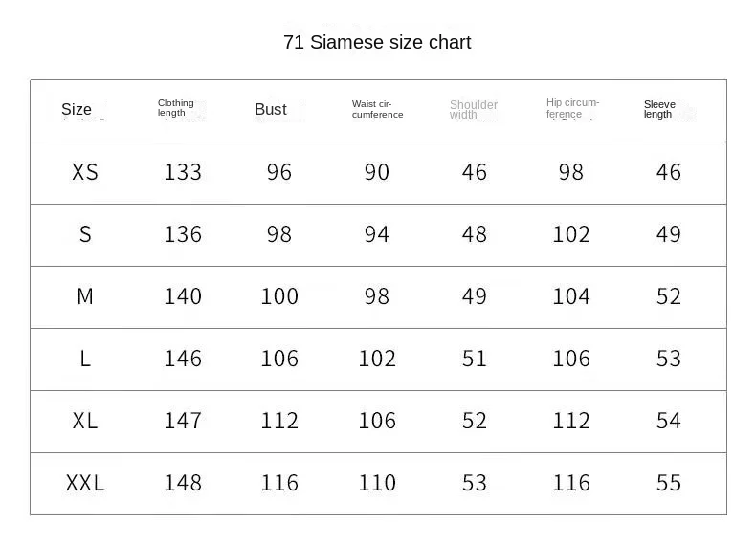Click the 'Waist circumference' column header

pos(377,109)
